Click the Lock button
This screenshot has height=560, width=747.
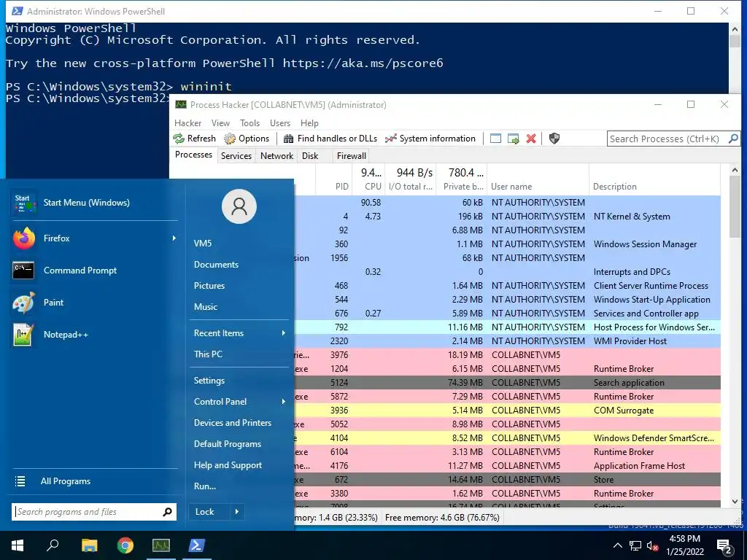[x=209, y=512]
